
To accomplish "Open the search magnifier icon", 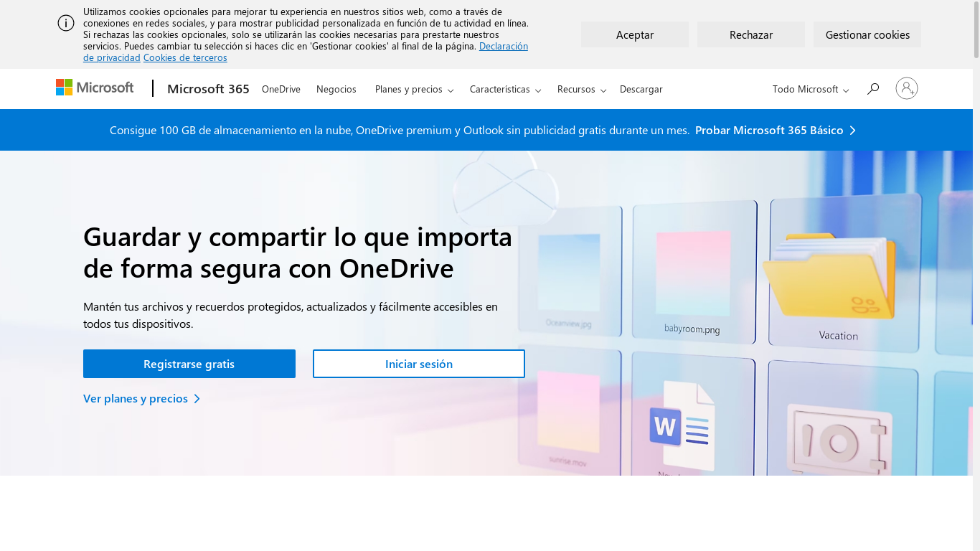I will 872,89.
